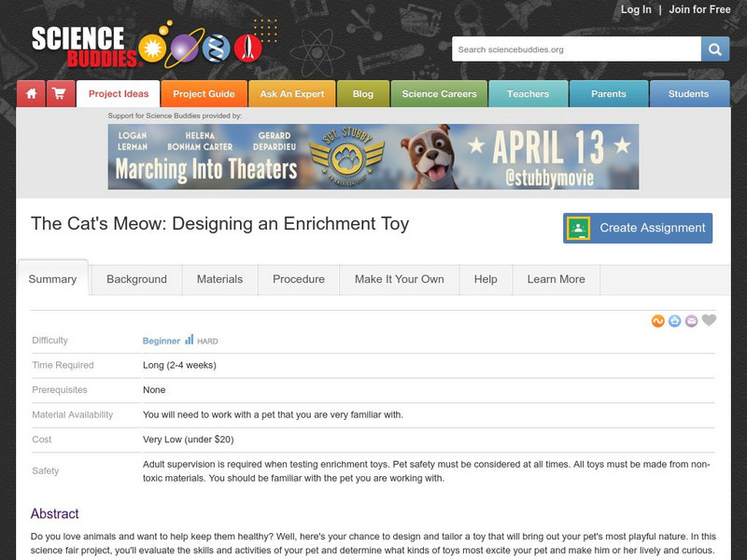
Task: Click the Google Classroom icon
Action: pyautogui.click(x=578, y=228)
